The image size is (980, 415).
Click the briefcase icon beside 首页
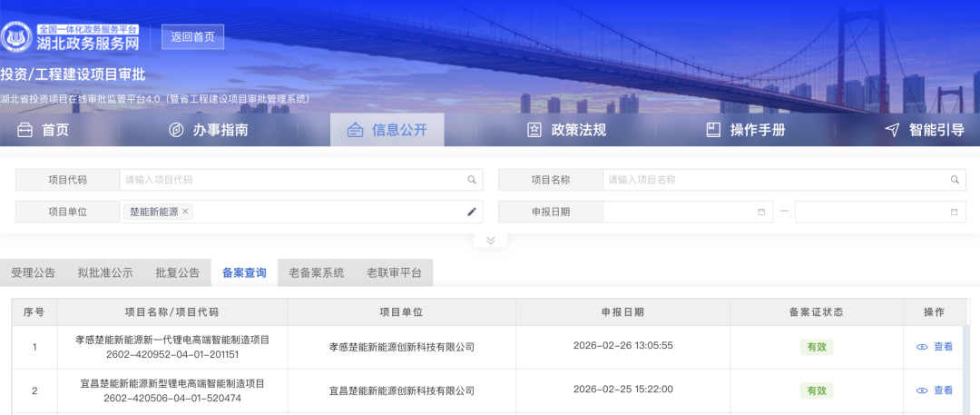[x=25, y=130]
